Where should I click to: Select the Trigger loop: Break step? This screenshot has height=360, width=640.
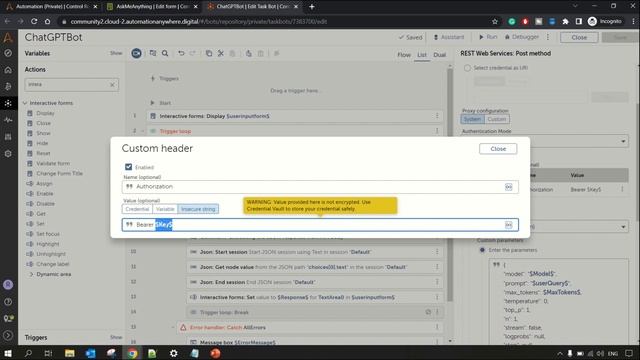(315, 312)
